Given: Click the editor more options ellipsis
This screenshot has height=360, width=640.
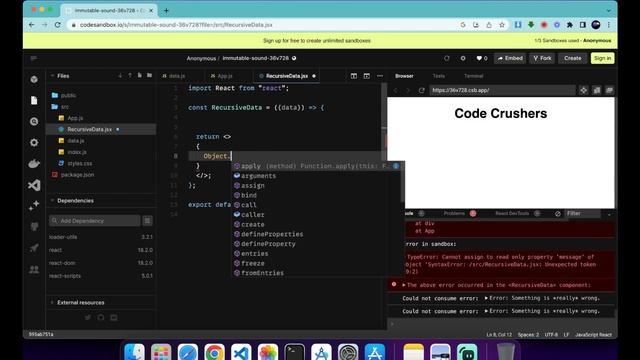Looking at the screenshot, I should (x=380, y=76).
